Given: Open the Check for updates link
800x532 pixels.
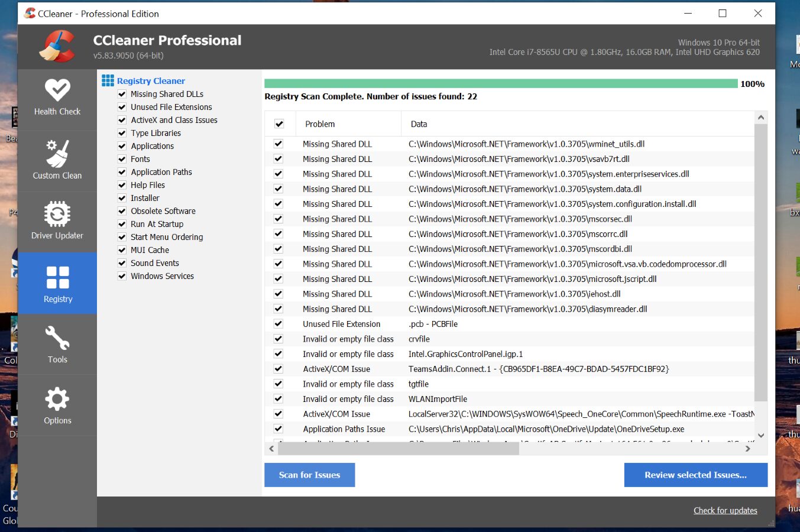Looking at the screenshot, I should click(x=725, y=511).
